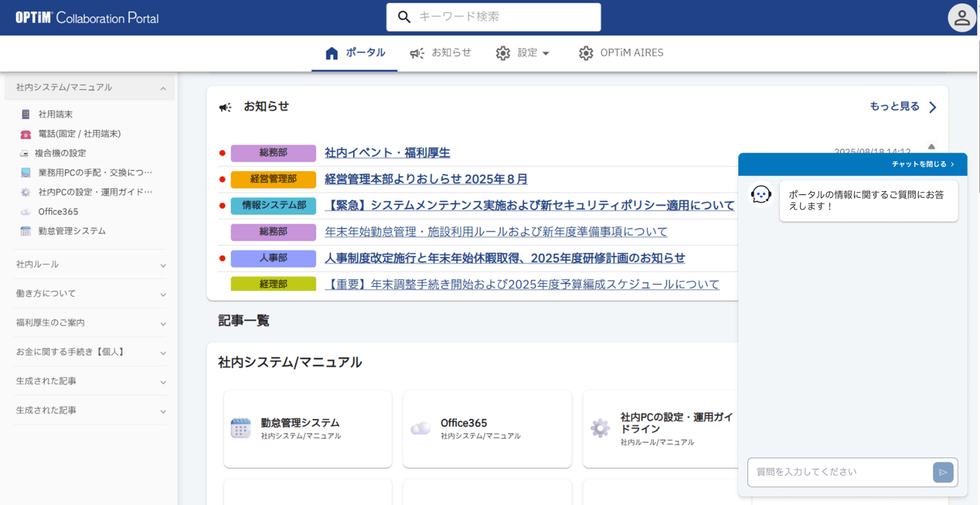Switch to the お知らせ tab

pyautogui.click(x=440, y=53)
